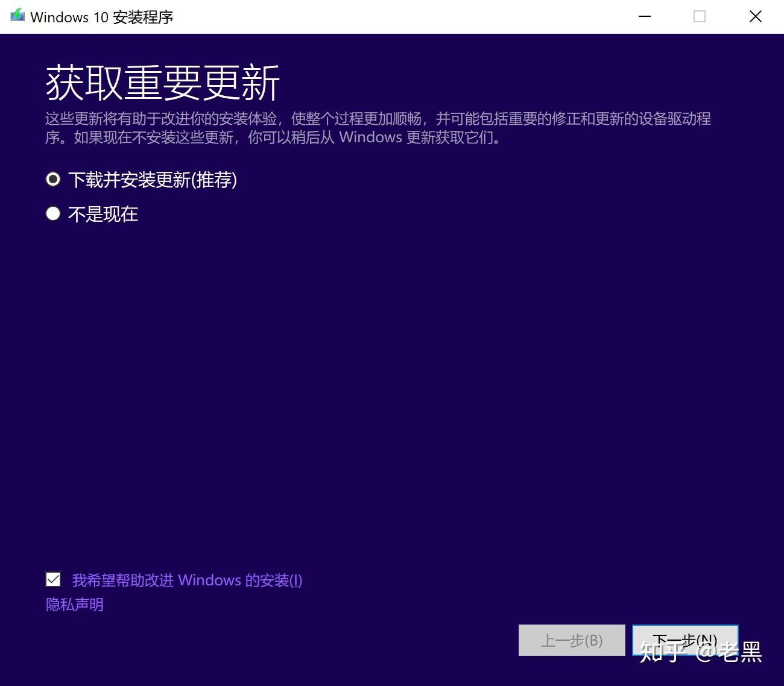Click the Windows 10 安装程序 title text
The image size is (784, 686).
click(101, 17)
